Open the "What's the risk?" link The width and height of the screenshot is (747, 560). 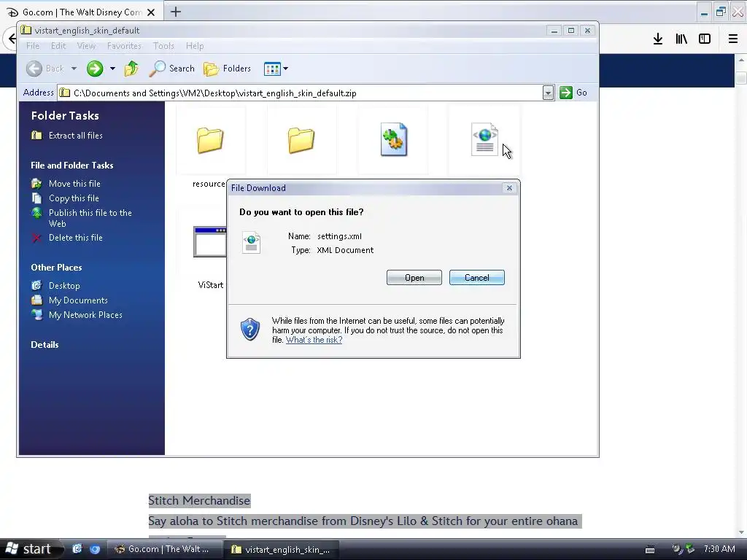[x=314, y=340]
